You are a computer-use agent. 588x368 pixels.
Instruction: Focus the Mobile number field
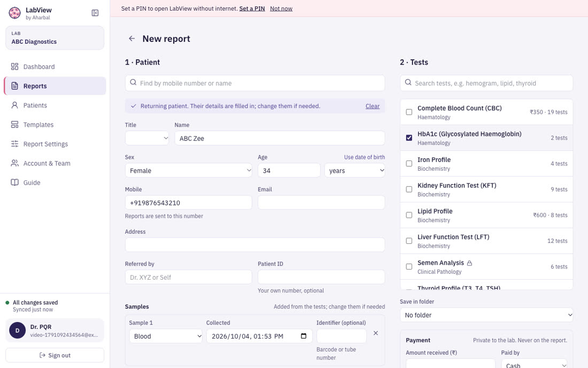189,203
